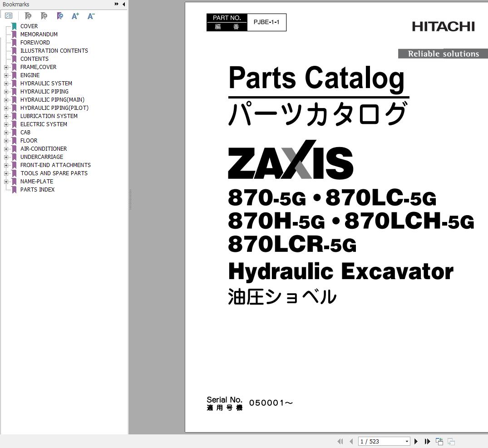Increase bookmark font size with A+
This screenshot has width=488, height=448.
75,16
